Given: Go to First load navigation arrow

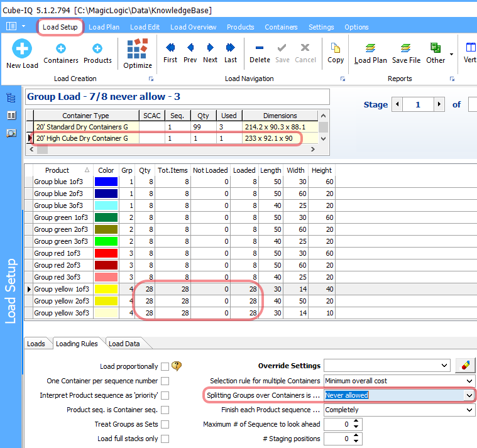Looking at the screenshot, I should point(170,48).
